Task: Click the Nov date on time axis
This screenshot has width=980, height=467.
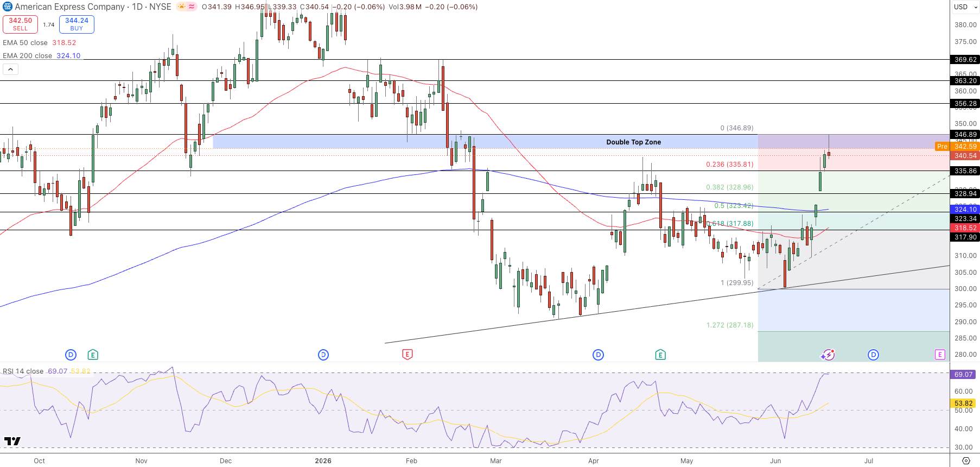Action: (141, 461)
